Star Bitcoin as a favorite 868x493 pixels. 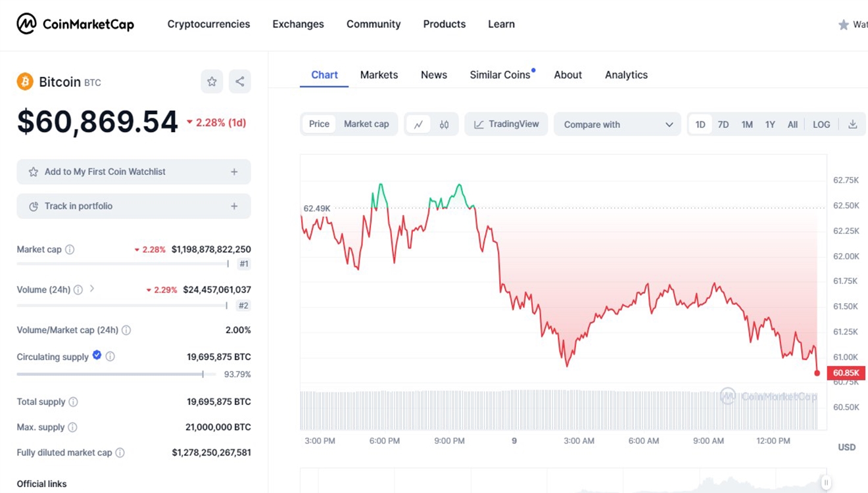click(212, 82)
